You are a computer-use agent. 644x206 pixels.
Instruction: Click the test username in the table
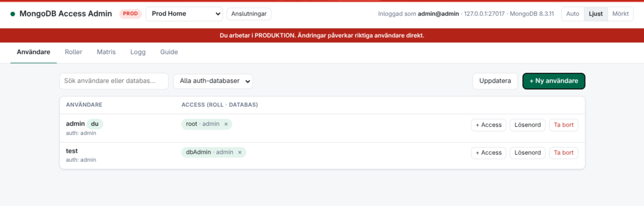click(x=72, y=151)
